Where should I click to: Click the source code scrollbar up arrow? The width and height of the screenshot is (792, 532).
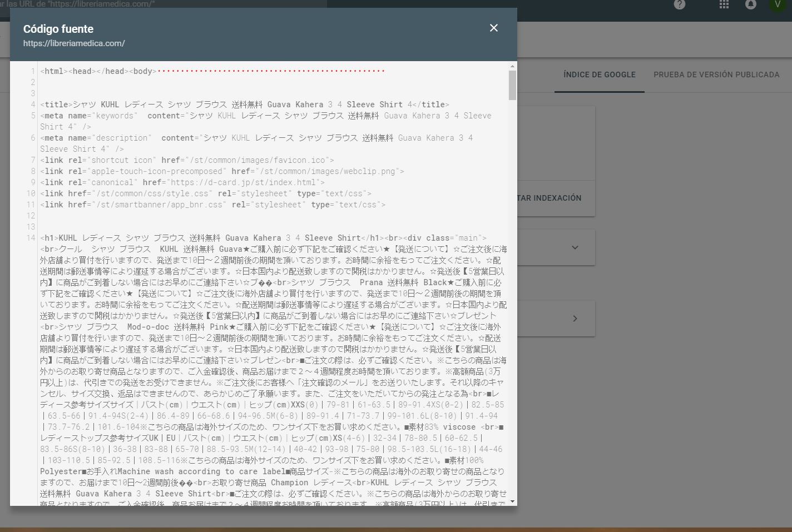point(512,67)
